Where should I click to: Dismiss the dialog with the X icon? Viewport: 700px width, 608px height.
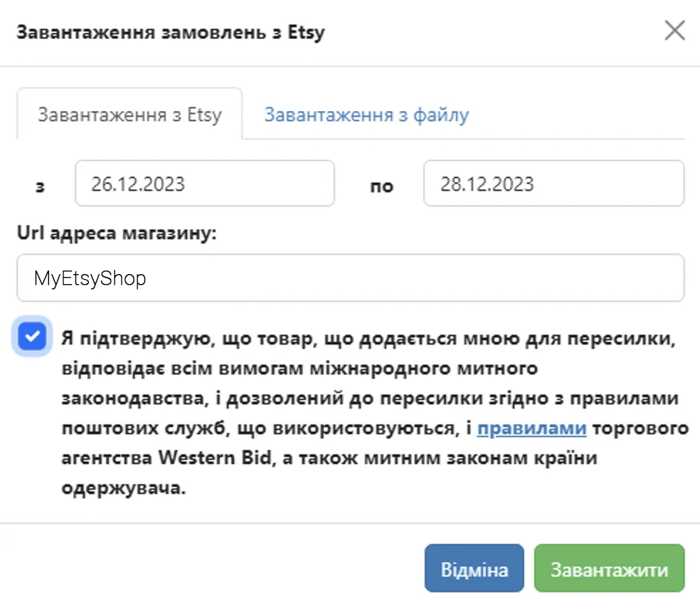point(674,31)
